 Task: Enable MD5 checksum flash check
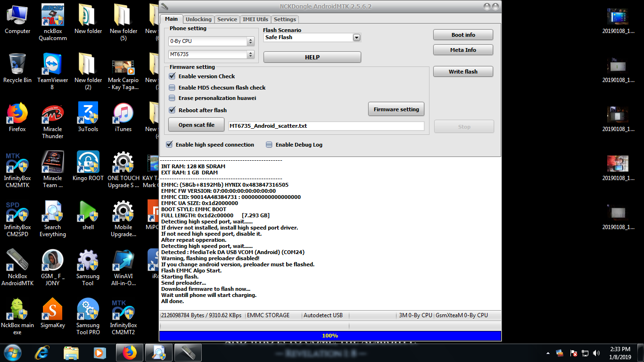point(172,88)
